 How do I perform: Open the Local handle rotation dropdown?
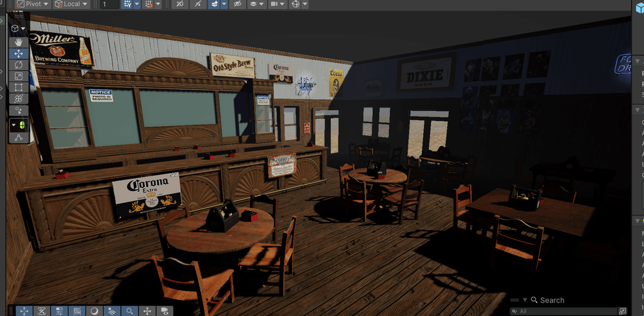click(72, 4)
